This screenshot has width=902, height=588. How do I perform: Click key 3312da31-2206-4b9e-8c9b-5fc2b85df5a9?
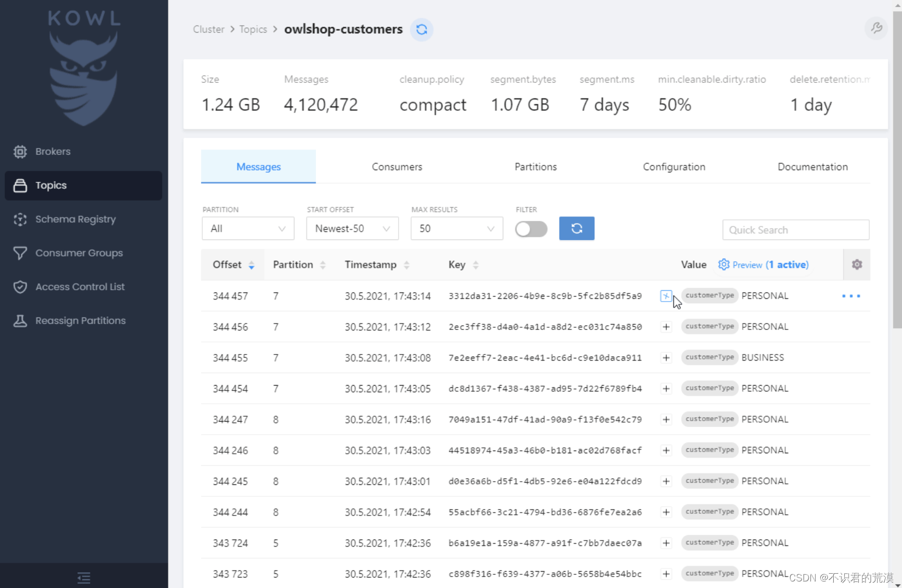point(545,296)
